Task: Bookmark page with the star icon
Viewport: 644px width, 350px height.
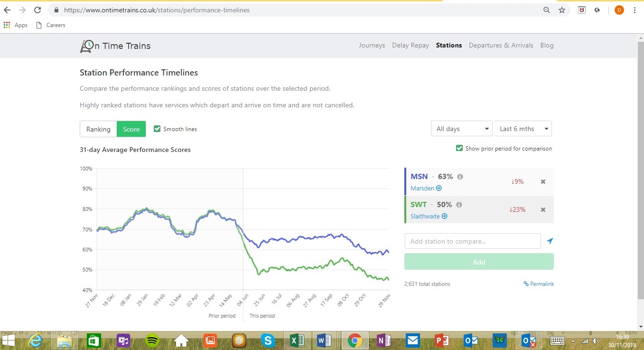Action: (x=562, y=10)
